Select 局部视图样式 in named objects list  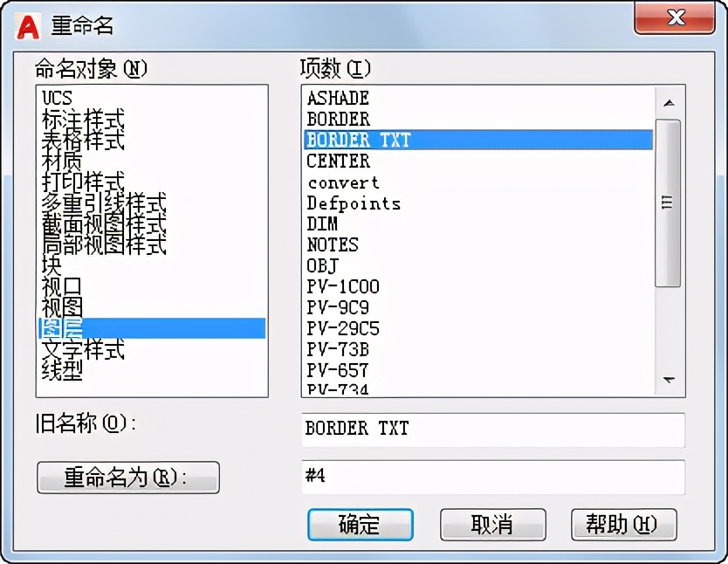click(x=152, y=244)
